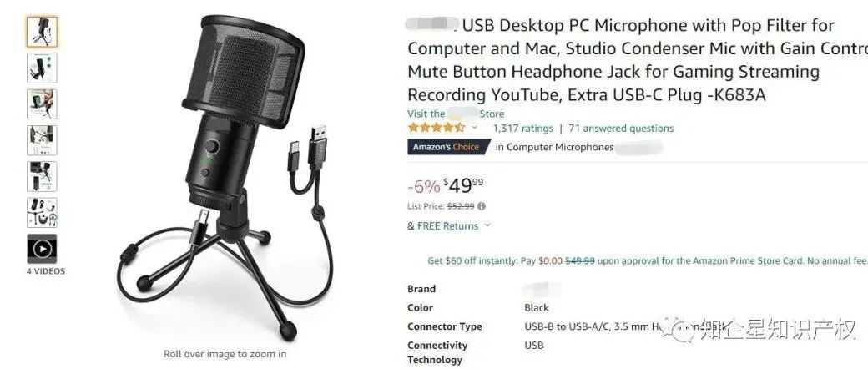Expand the FREE Returns chevron
868x369 pixels.
coord(487,225)
